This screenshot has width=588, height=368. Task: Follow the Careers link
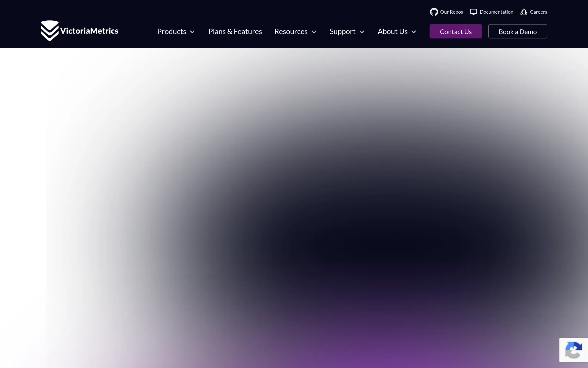coord(538,12)
